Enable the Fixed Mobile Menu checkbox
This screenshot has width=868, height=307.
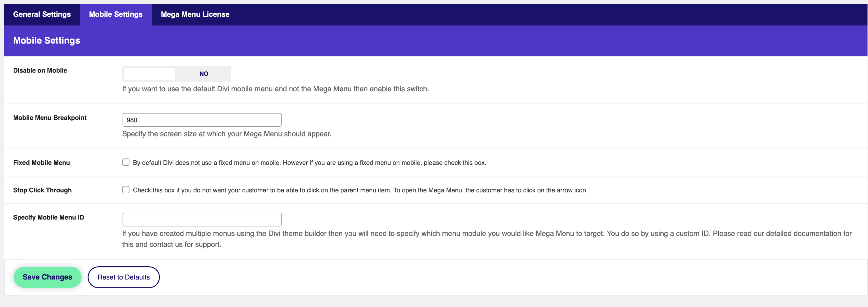(126, 162)
